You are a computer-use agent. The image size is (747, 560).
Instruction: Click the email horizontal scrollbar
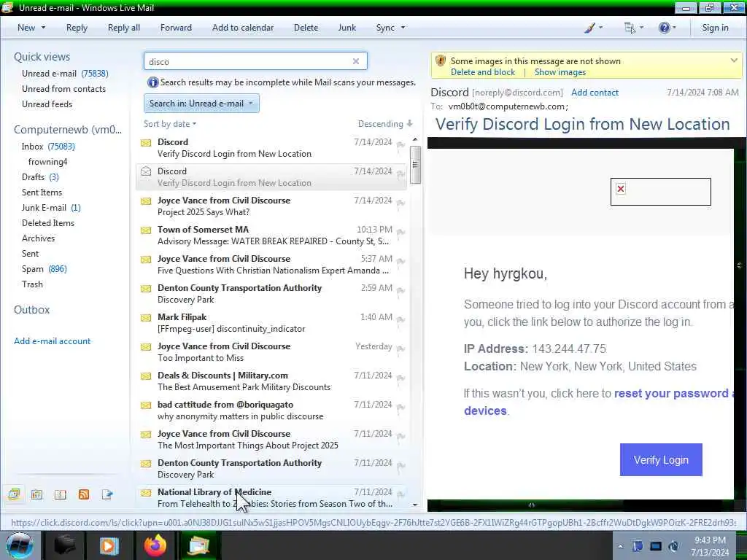click(532, 505)
